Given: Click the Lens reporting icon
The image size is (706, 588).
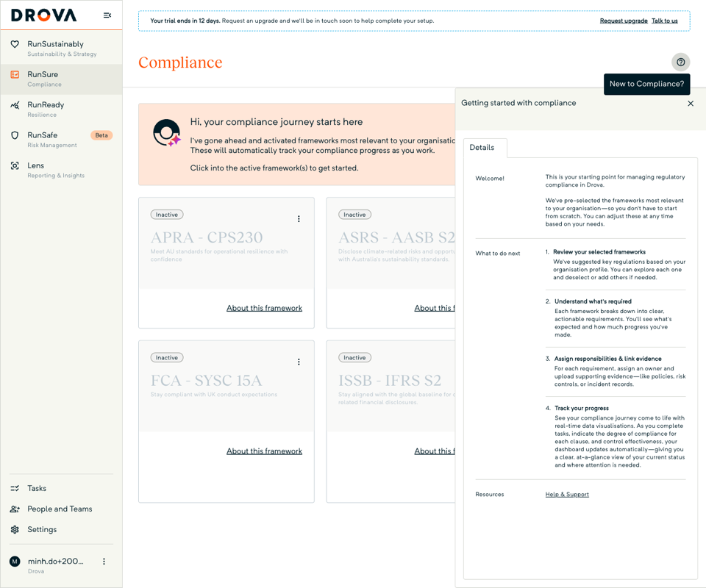Looking at the screenshot, I should pyautogui.click(x=15, y=165).
